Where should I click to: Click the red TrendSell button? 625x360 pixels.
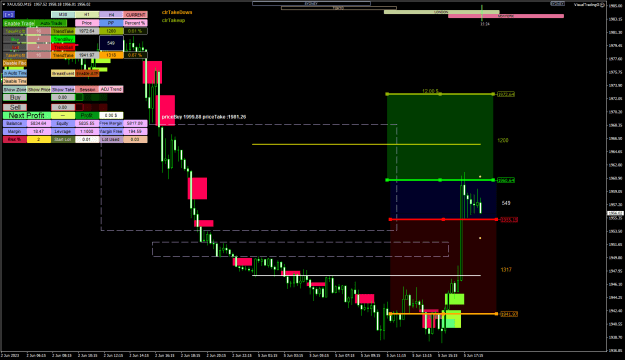coord(63,47)
